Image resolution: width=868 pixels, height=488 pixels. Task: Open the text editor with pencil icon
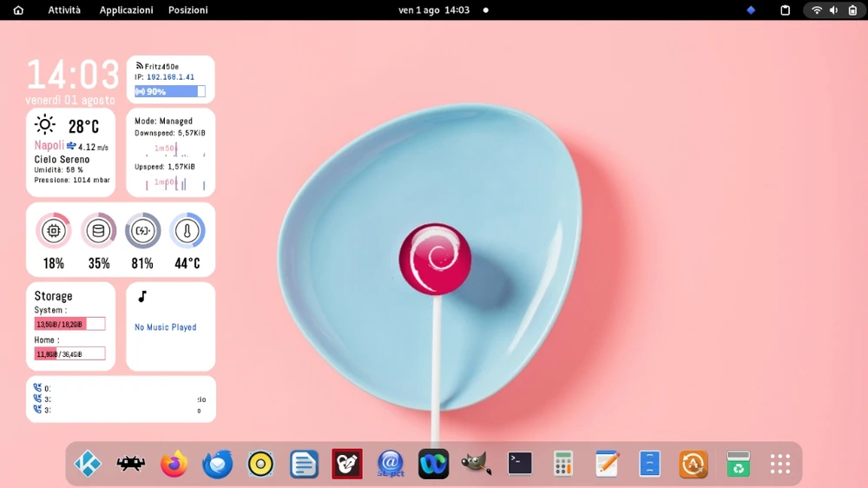tap(607, 464)
